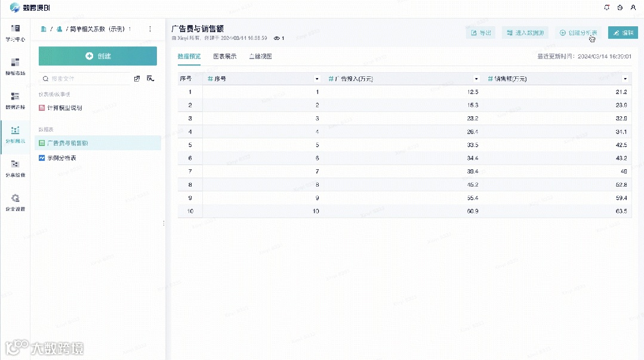Open the sorting options icon beside search
This screenshot has width=644, height=360.
150,78
